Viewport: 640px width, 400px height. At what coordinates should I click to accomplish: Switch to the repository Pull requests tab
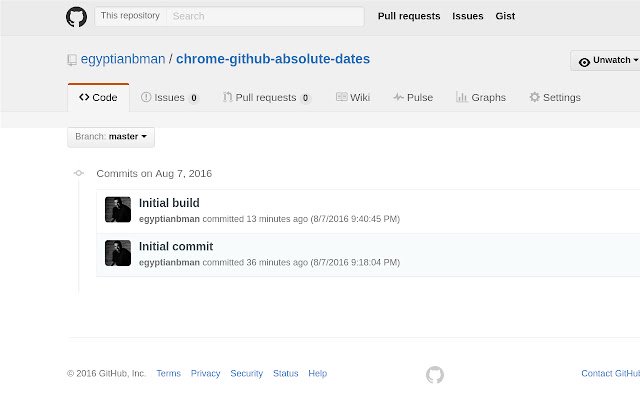(x=267, y=98)
